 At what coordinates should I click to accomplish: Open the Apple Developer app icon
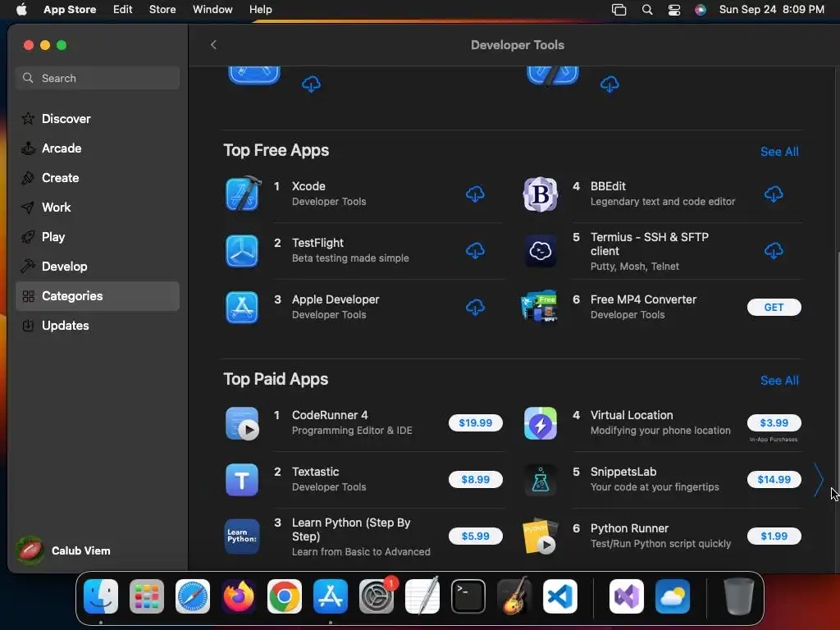(x=242, y=308)
